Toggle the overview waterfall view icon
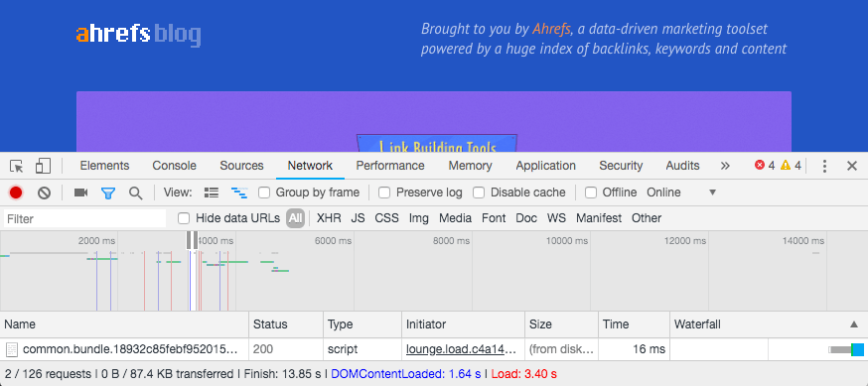Image resolution: width=868 pixels, height=386 pixels. pos(239,193)
